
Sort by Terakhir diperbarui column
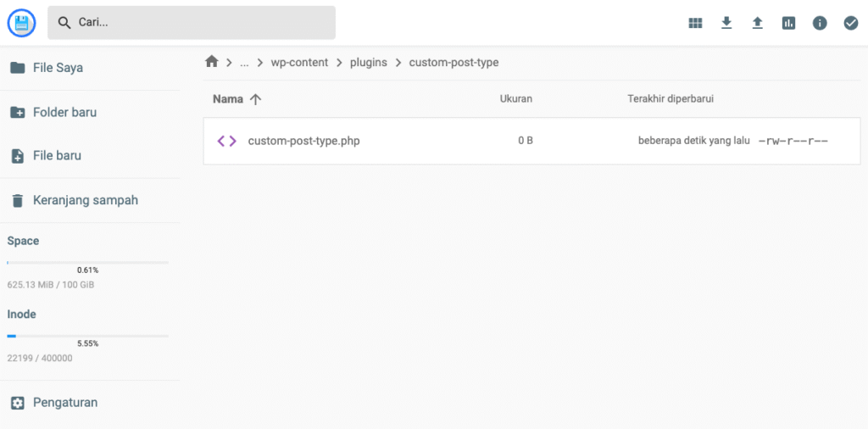click(x=670, y=99)
